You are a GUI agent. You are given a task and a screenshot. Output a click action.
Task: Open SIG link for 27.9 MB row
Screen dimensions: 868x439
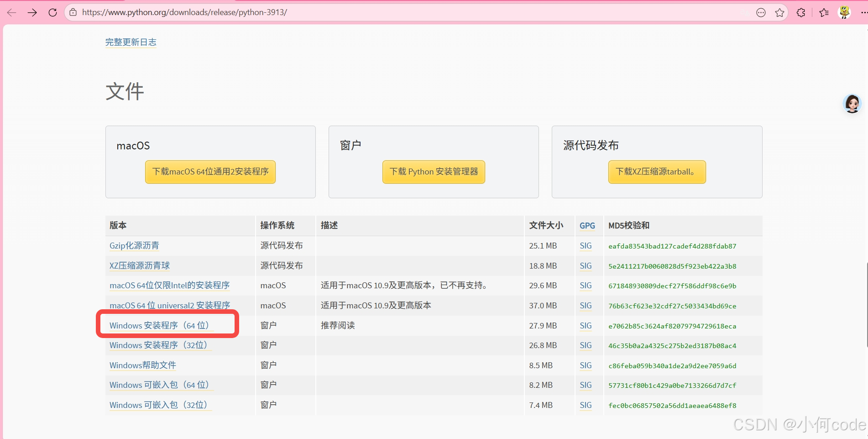pyautogui.click(x=586, y=326)
